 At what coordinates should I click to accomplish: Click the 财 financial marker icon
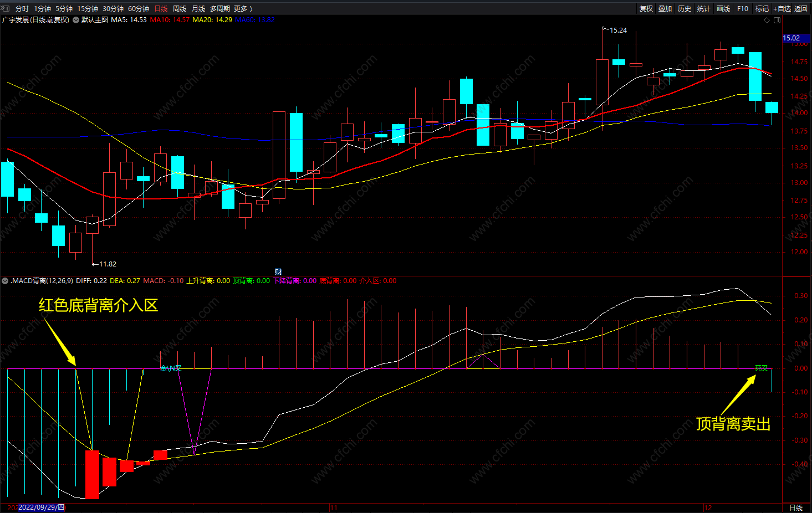point(278,271)
